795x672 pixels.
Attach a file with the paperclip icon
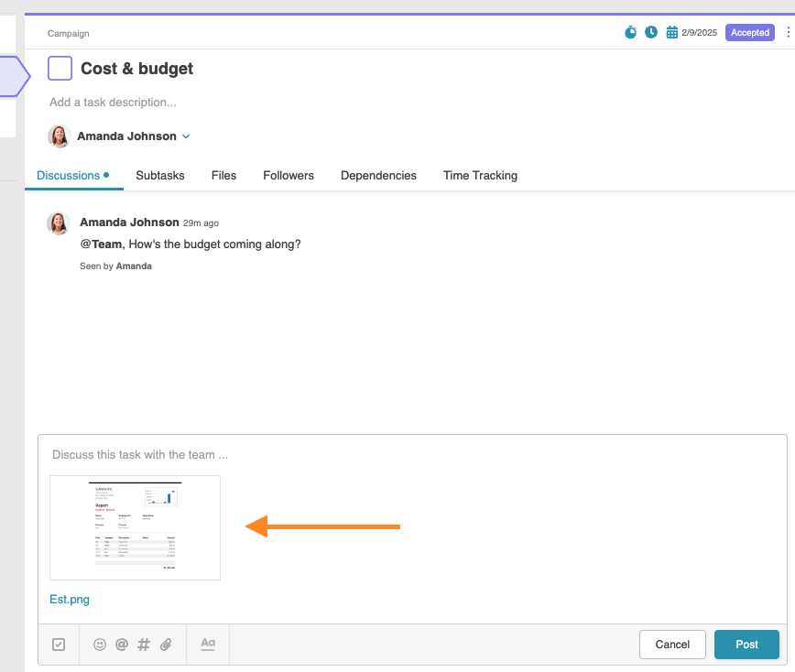[166, 645]
